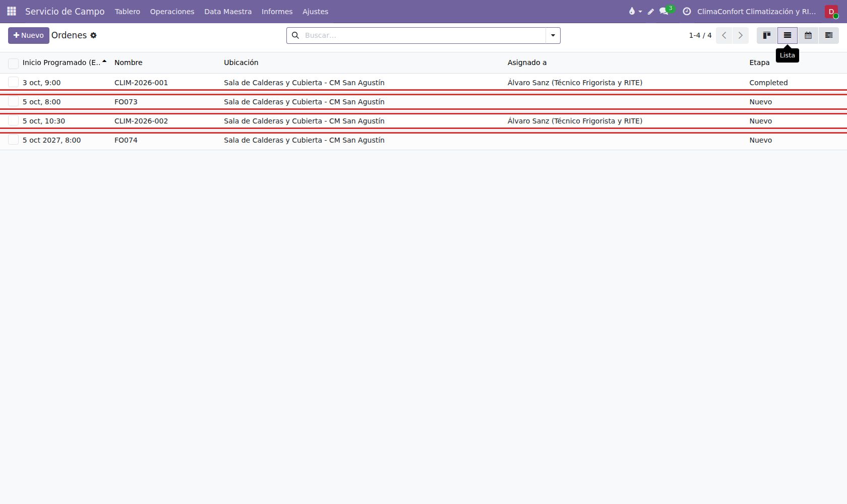The image size is (847, 504).
Task: Go to next page of records
Action: 741,35
